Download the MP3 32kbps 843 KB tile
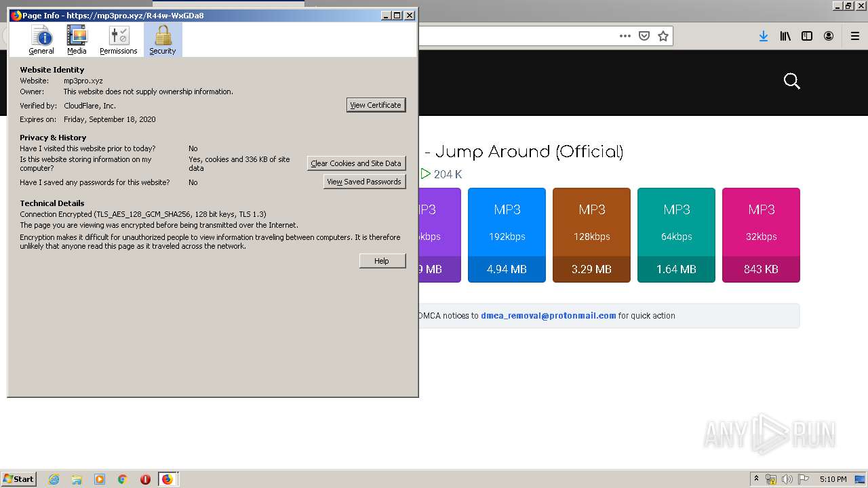868x488 pixels. click(761, 235)
